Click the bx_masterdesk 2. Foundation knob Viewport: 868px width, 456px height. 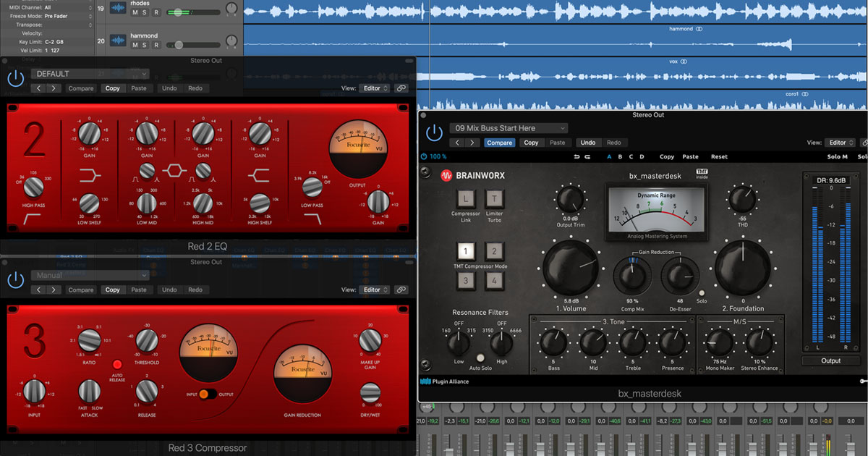[x=742, y=267]
